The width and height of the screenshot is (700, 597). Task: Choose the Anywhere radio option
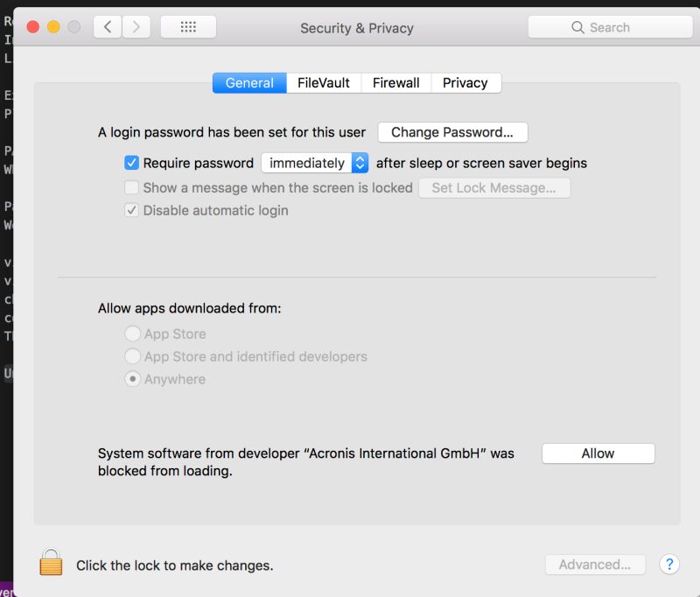tap(133, 379)
